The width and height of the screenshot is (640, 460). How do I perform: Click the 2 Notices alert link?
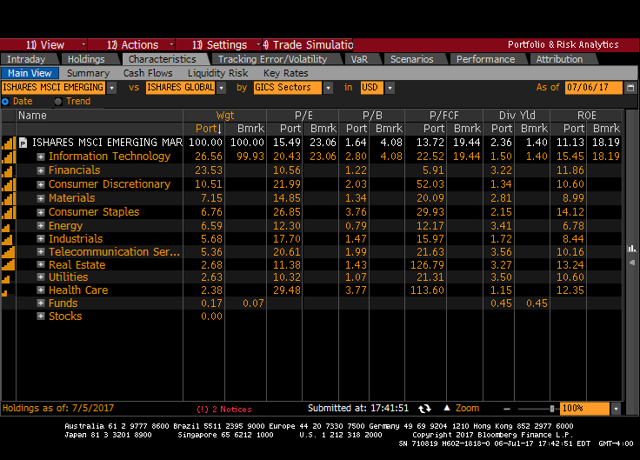[224, 409]
